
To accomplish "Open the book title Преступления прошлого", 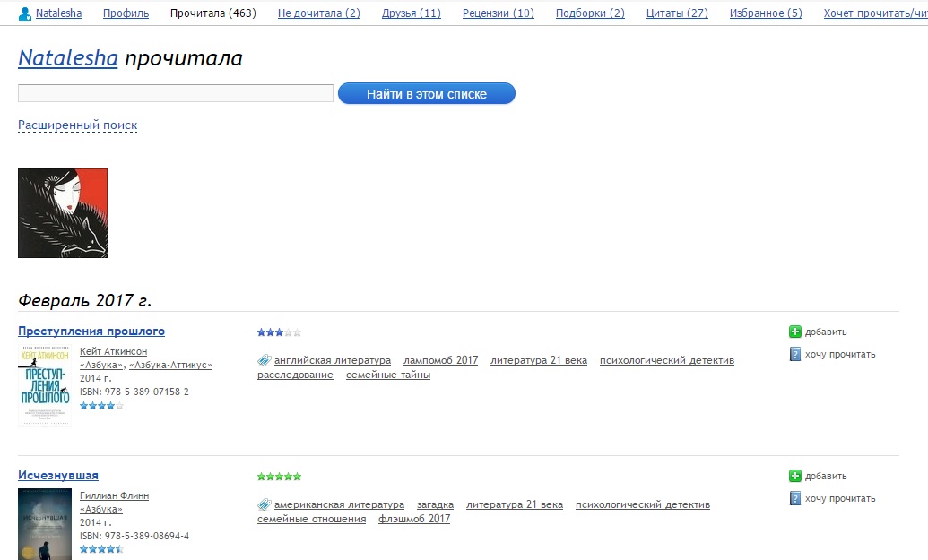I will [91, 332].
